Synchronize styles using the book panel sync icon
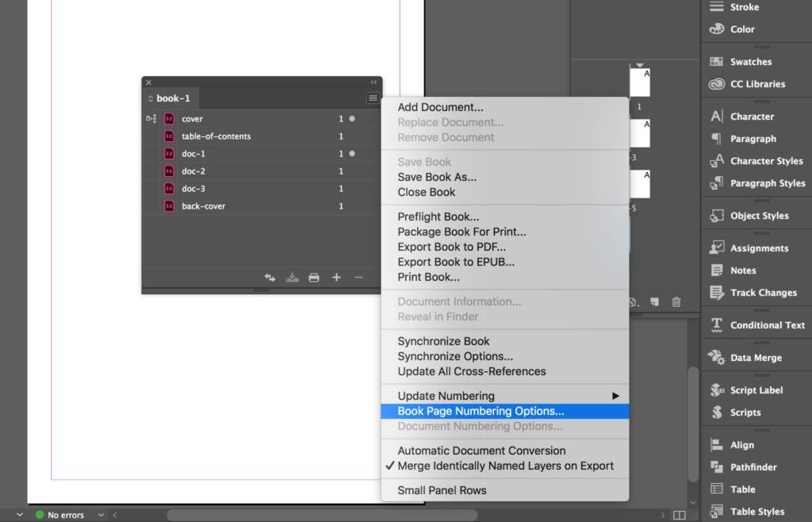 pyautogui.click(x=270, y=278)
